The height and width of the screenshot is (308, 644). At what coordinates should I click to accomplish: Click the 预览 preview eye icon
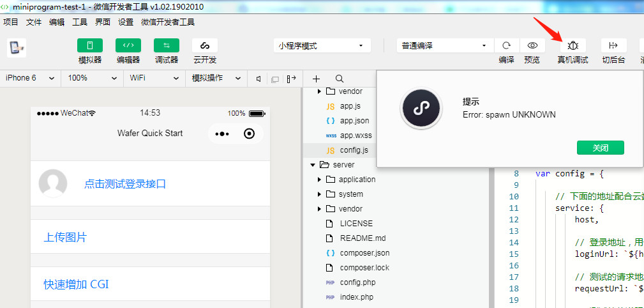pyautogui.click(x=532, y=45)
